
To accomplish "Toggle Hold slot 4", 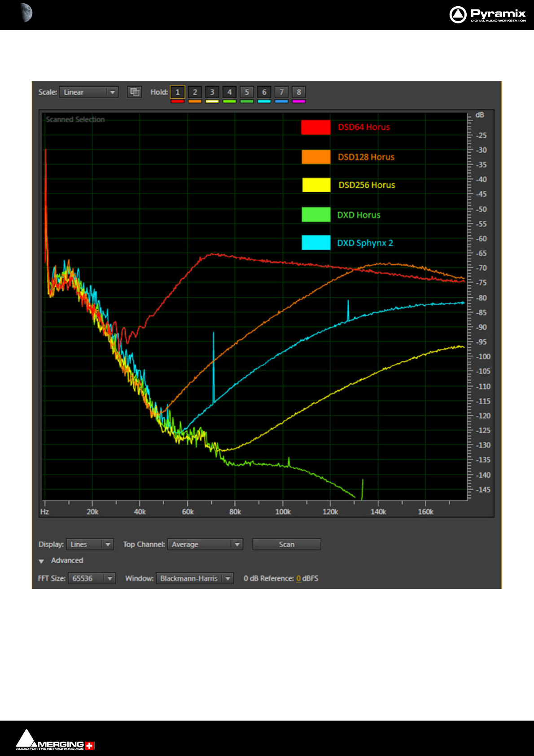I will [229, 92].
